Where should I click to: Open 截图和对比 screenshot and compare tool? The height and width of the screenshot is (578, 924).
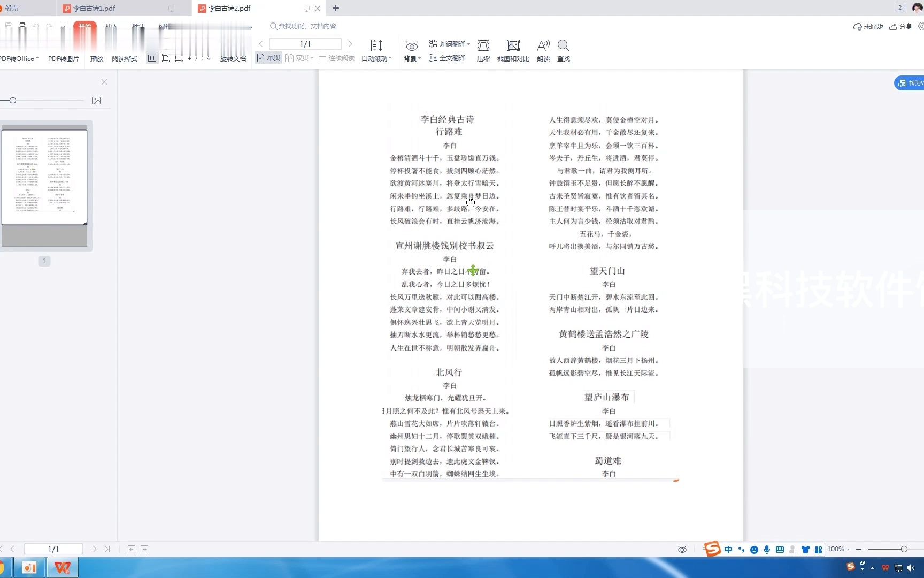pyautogui.click(x=513, y=51)
